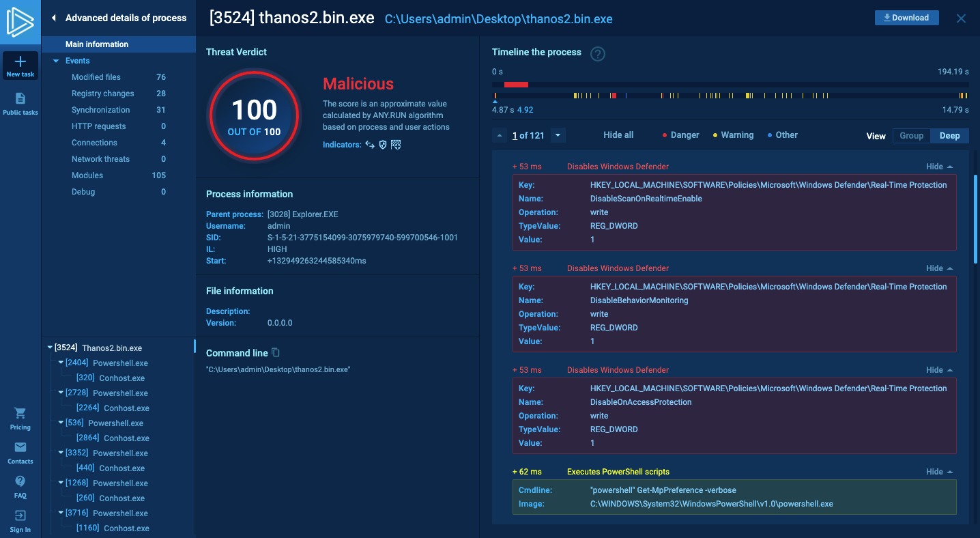980x538 pixels.
Task: Copy the command line with copy icon
Action: (x=276, y=353)
